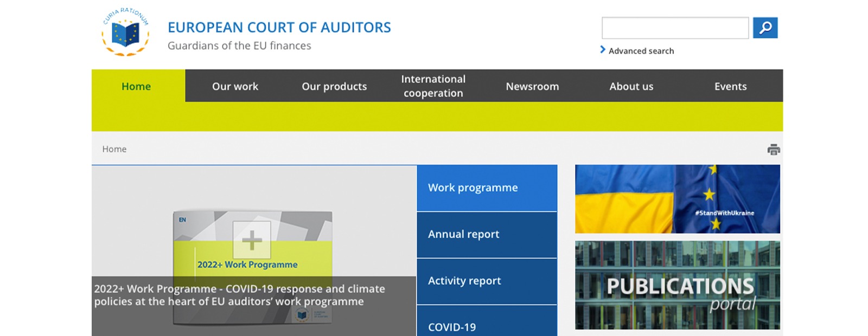Image resolution: width=868 pixels, height=336 pixels.
Task: Click the European Court of Auditors logo
Action: click(x=125, y=32)
